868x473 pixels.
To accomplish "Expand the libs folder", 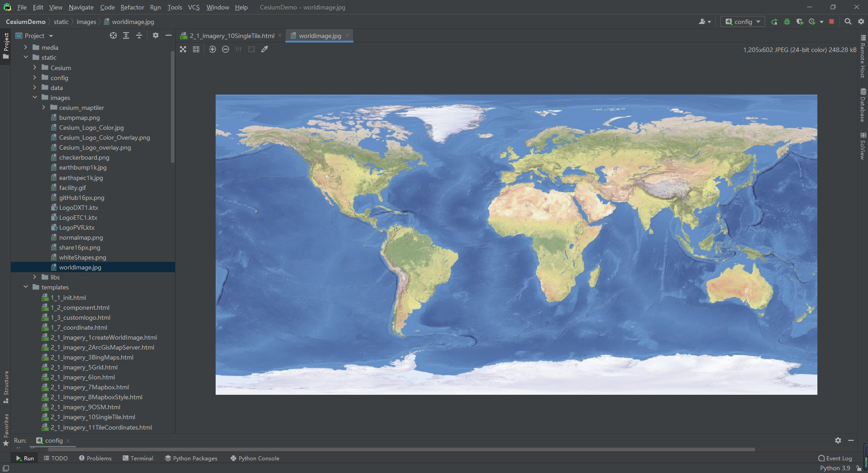I will [35, 277].
